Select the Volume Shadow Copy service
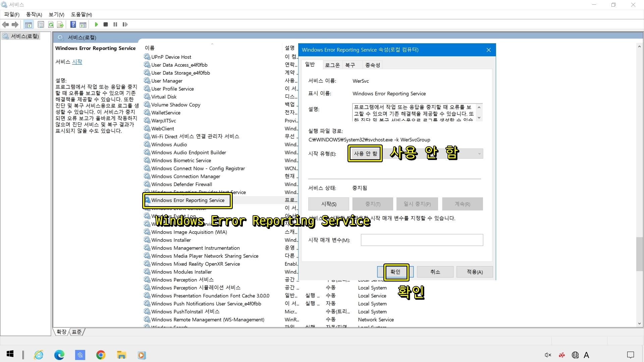The width and height of the screenshot is (644, 362). click(x=176, y=105)
